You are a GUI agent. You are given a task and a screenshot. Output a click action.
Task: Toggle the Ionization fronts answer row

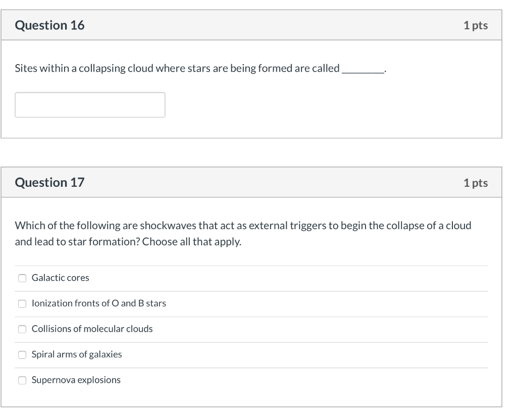pyautogui.click(x=98, y=303)
